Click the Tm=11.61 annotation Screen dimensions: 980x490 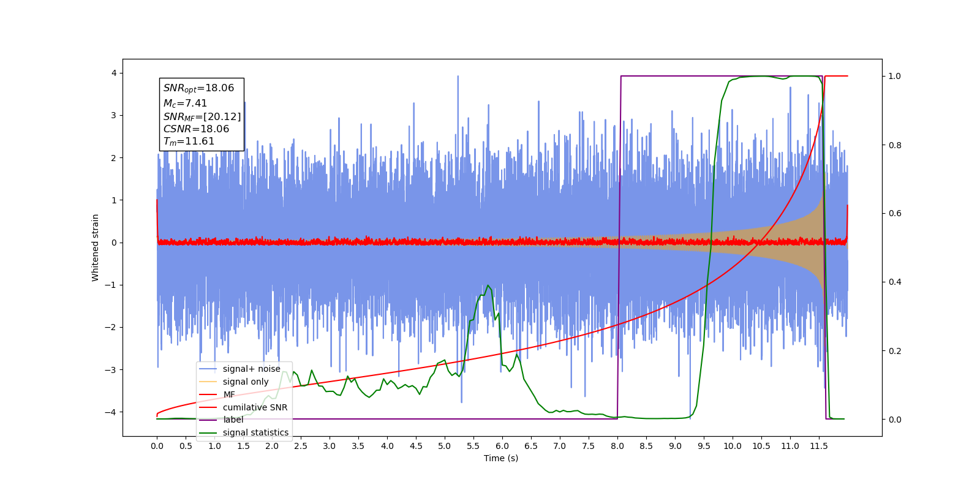pos(189,141)
